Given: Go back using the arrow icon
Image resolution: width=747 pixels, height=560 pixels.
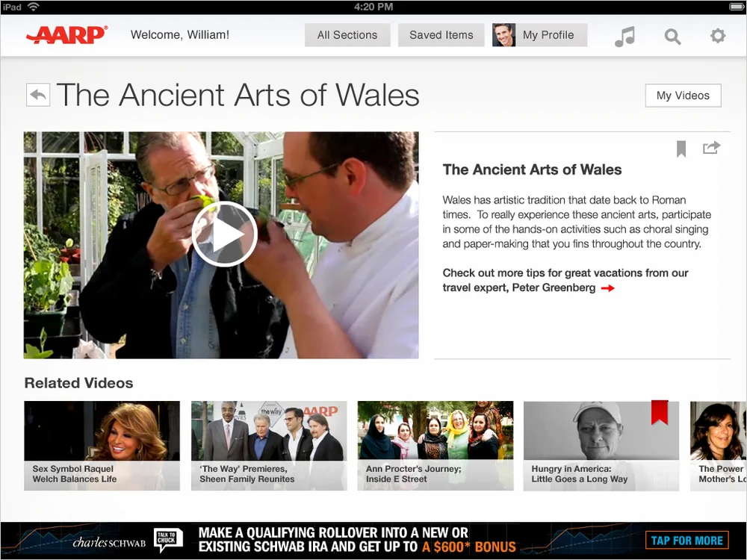Looking at the screenshot, I should pyautogui.click(x=38, y=95).
